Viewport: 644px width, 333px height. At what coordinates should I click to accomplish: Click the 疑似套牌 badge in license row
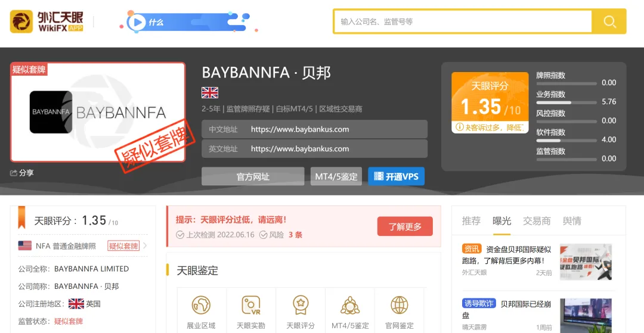123,245
